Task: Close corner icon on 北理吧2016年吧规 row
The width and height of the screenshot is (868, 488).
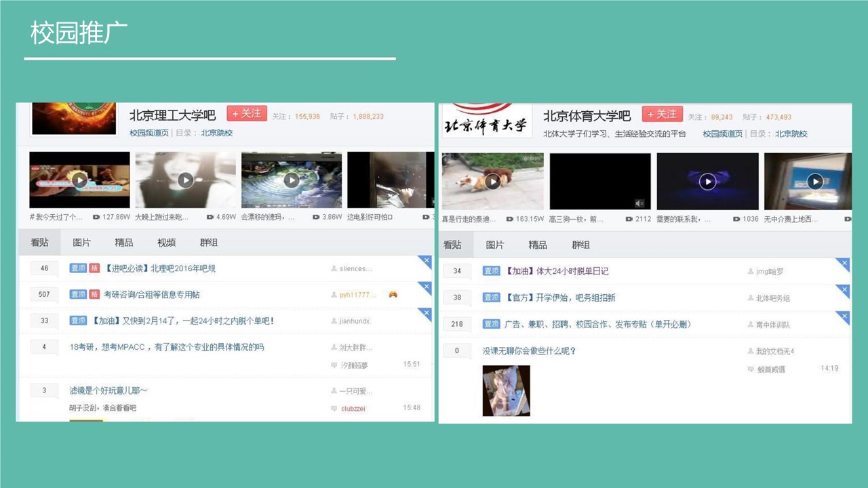Action: point(427,260)
